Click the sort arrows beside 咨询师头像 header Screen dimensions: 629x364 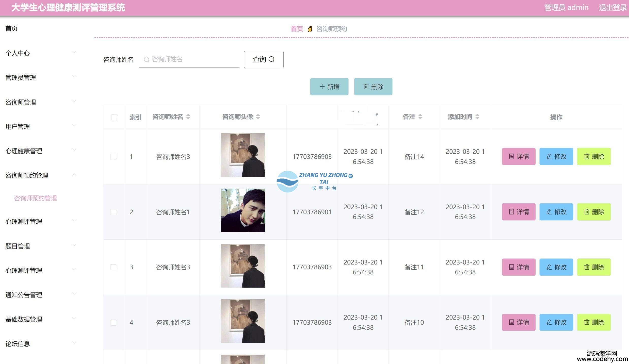(258, 117)
